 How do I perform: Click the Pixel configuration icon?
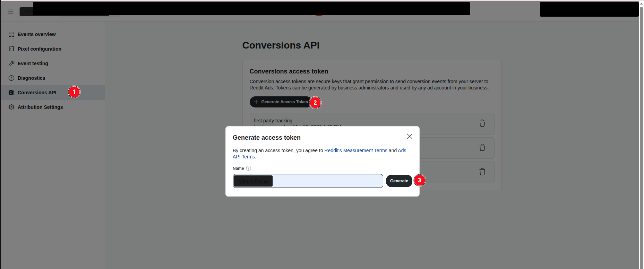(x=11, y=49)
